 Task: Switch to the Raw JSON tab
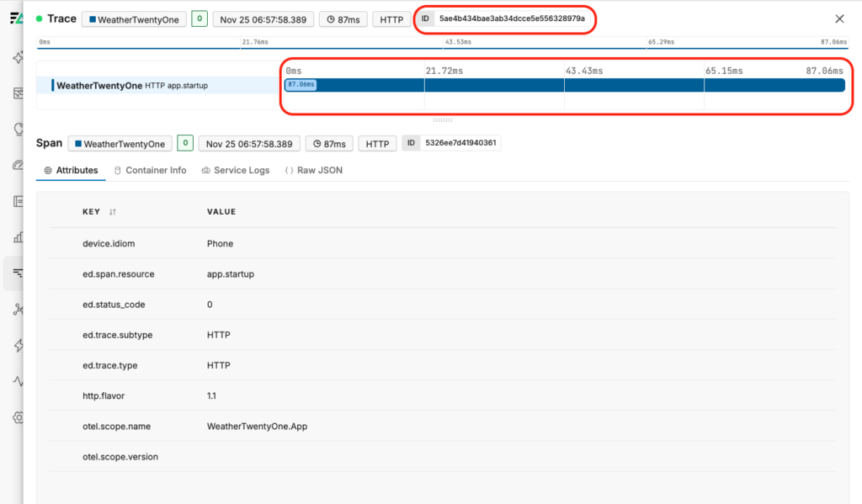(314, 170)
